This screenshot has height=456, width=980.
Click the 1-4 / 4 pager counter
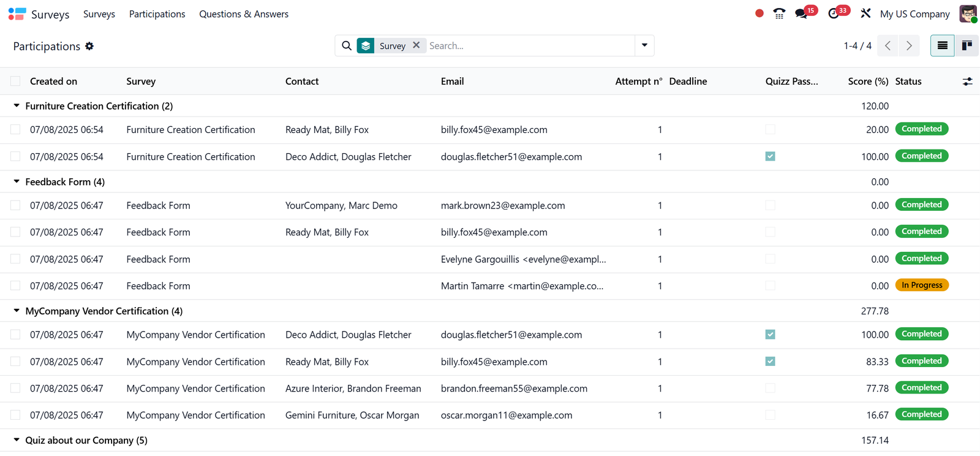point(858,46)
